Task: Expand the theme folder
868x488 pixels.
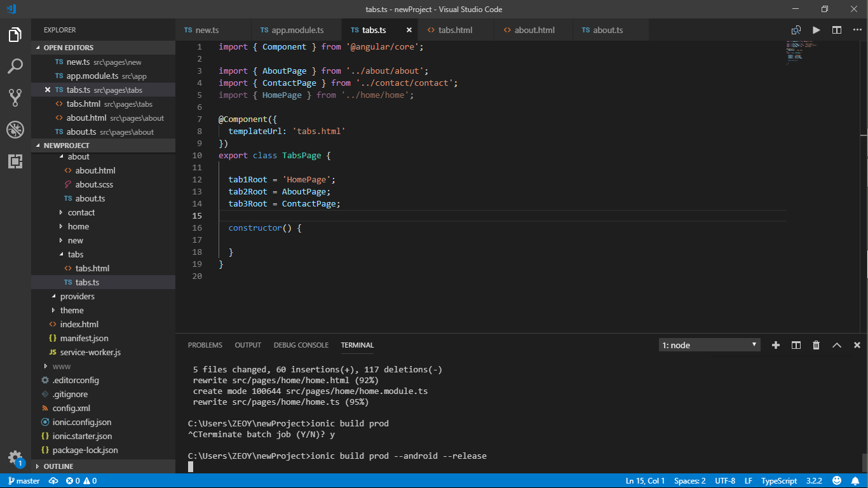Action: [x=71, y=311]
